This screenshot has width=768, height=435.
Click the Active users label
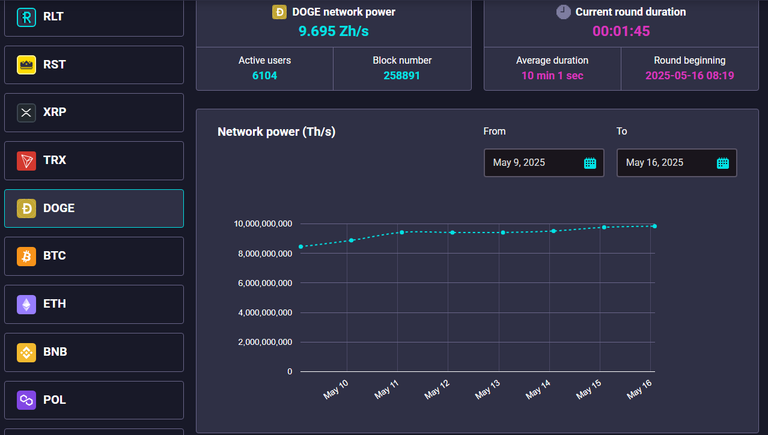tap(264, 60)
